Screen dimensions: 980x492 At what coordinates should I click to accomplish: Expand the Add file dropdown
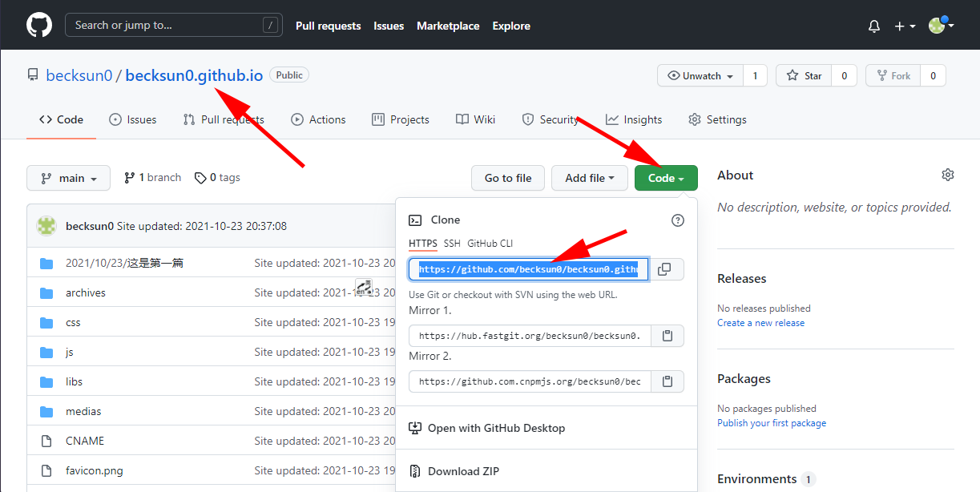coord(590,178)
